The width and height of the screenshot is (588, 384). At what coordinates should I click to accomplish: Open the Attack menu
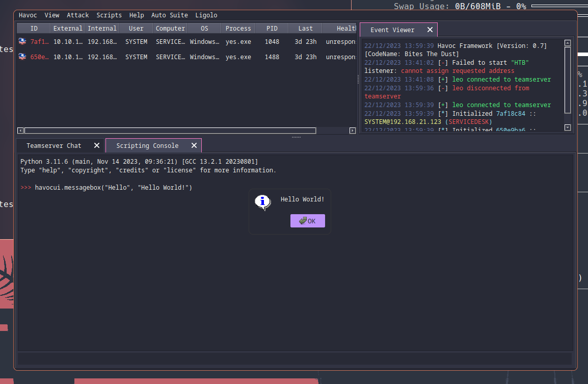tap(78, 15)
